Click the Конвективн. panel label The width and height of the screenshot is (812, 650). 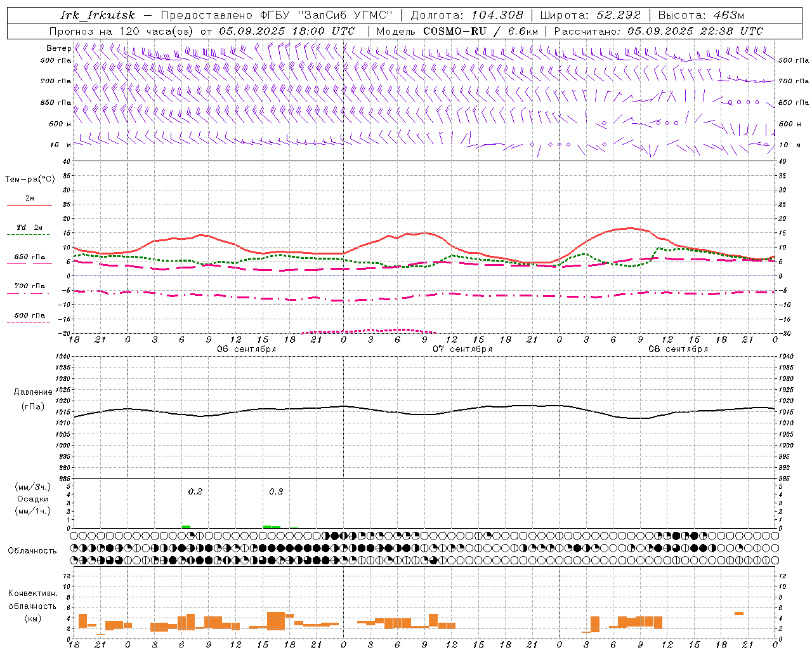[32, 594]
